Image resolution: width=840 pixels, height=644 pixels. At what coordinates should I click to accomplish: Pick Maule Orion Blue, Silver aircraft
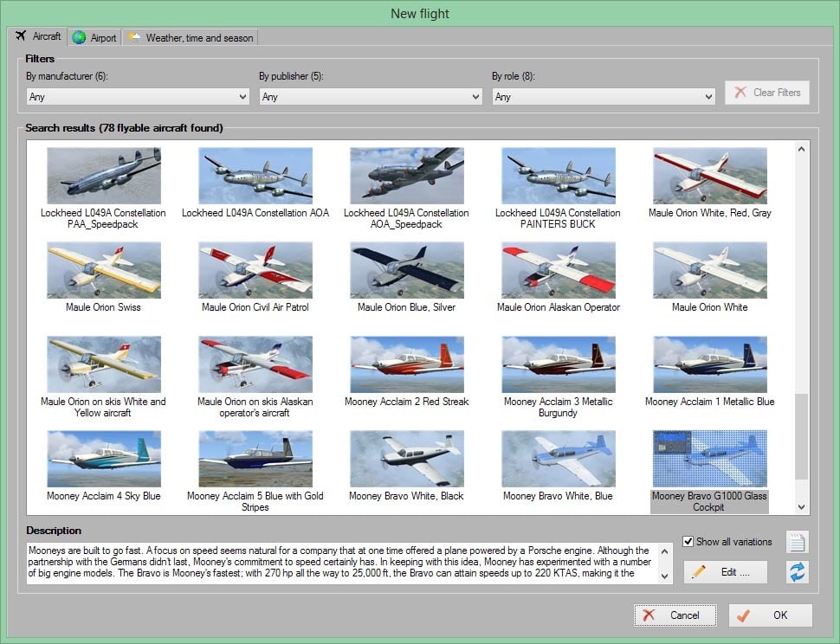(x=407, y=270)
